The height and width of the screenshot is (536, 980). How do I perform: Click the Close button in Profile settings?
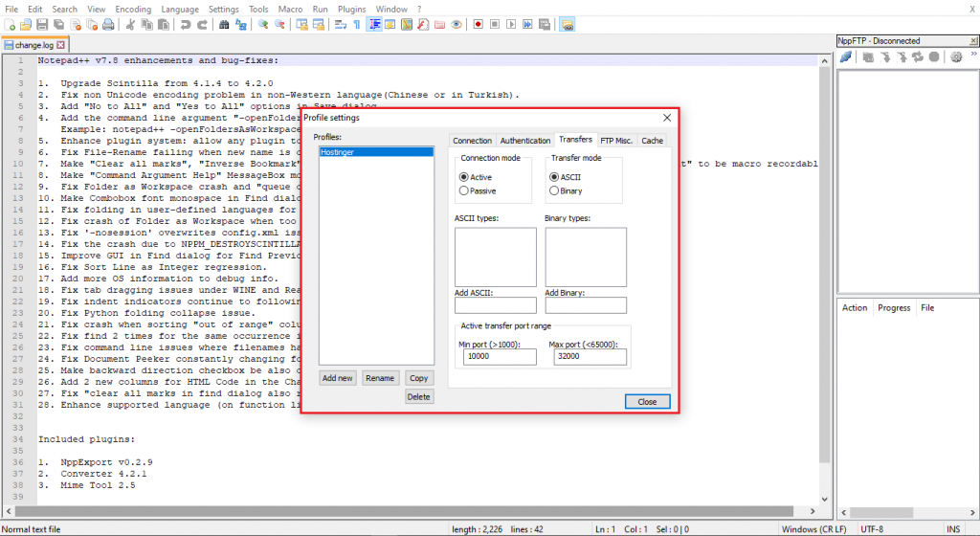[x=648, y=402]
